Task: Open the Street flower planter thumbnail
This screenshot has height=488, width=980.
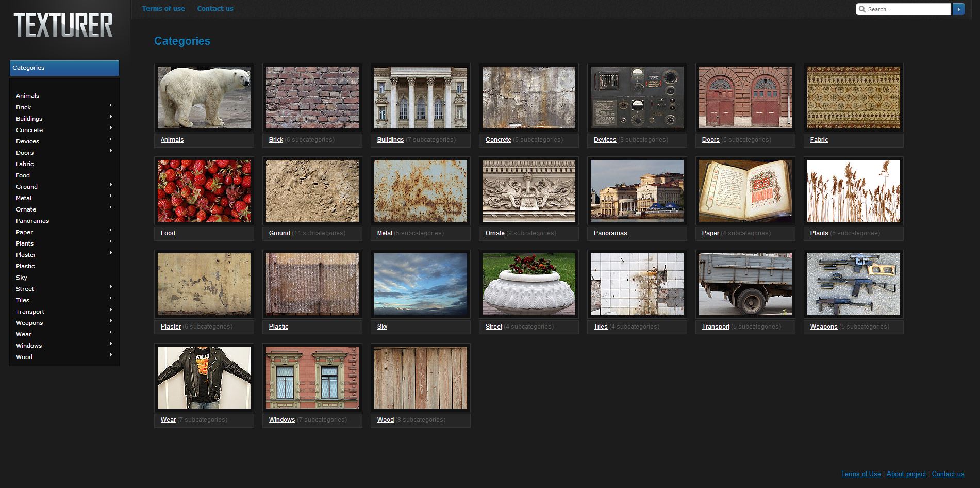Action: [x=529, y=284]
